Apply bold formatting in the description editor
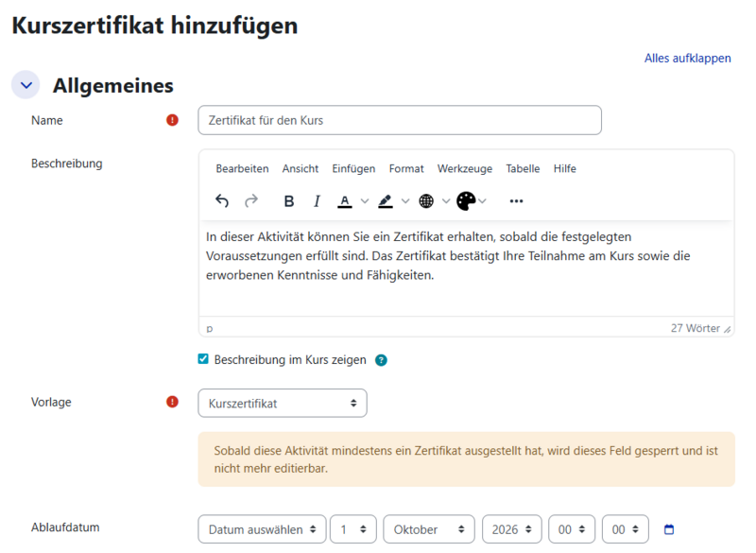This screenshot has height=553, width=756. 288,200
